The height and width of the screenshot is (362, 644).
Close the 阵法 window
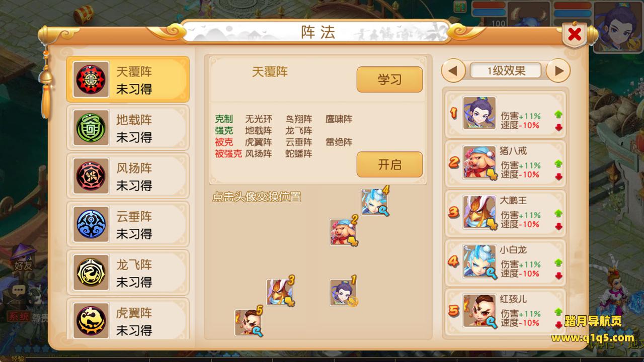coord(575,34)
